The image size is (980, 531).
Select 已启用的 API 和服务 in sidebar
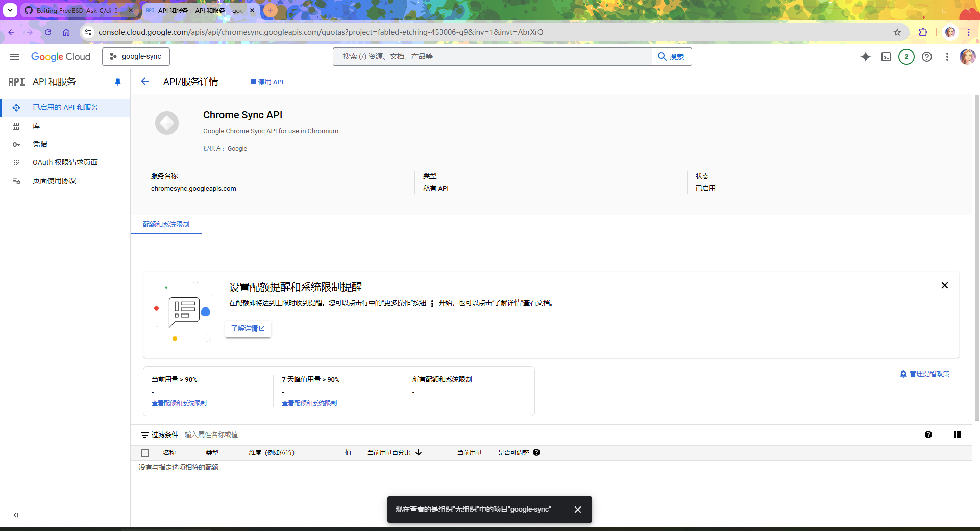[x=65, y=108]
